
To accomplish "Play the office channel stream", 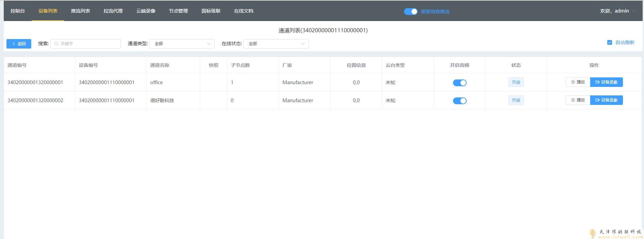I will click(578, 82).
